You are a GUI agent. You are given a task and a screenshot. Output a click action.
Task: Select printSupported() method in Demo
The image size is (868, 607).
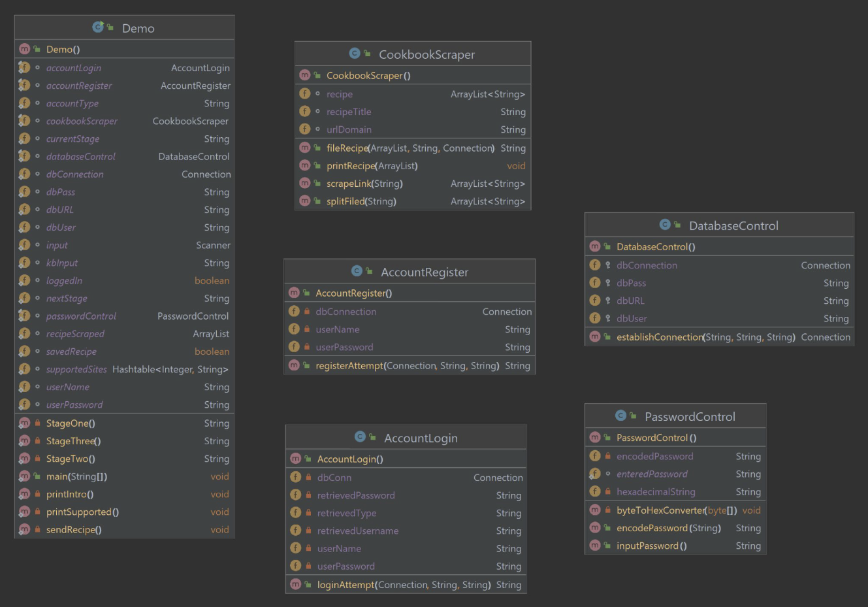click(125, 512)
